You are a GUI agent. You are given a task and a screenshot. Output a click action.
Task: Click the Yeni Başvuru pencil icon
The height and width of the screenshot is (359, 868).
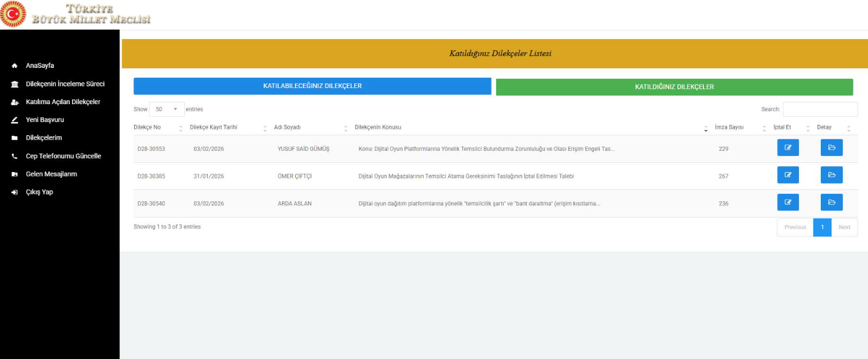click(14, 120)
